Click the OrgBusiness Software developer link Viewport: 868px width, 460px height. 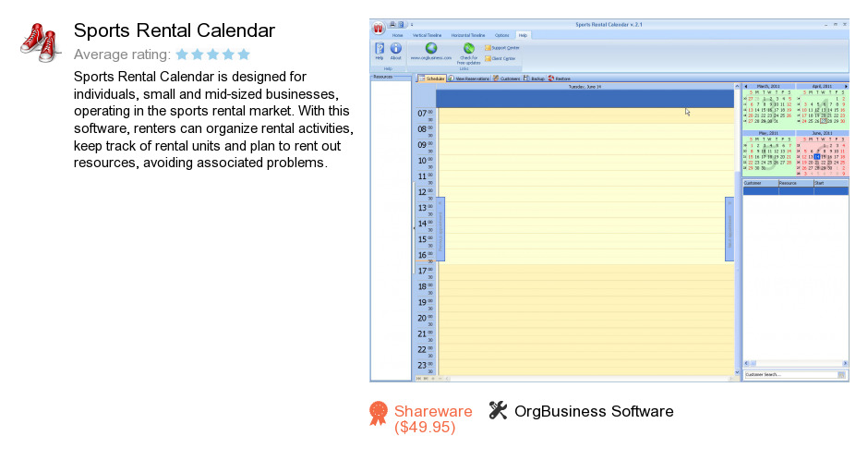click(x=594, y=411)
